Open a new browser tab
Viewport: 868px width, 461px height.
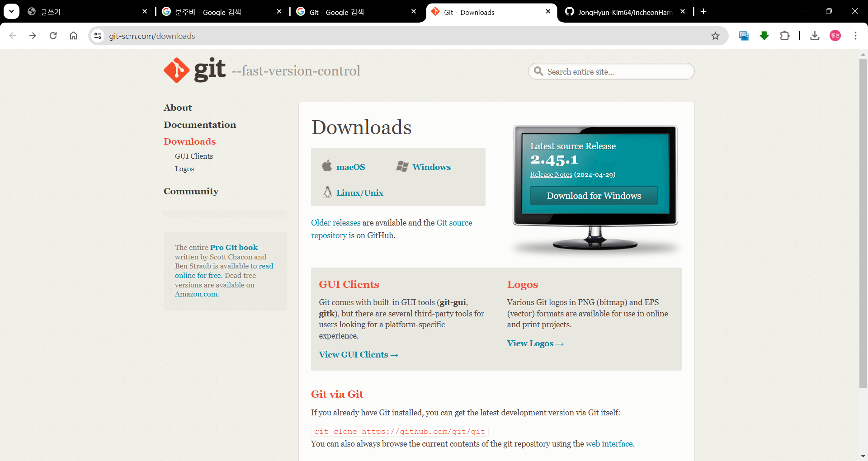(x=703, y=12)
